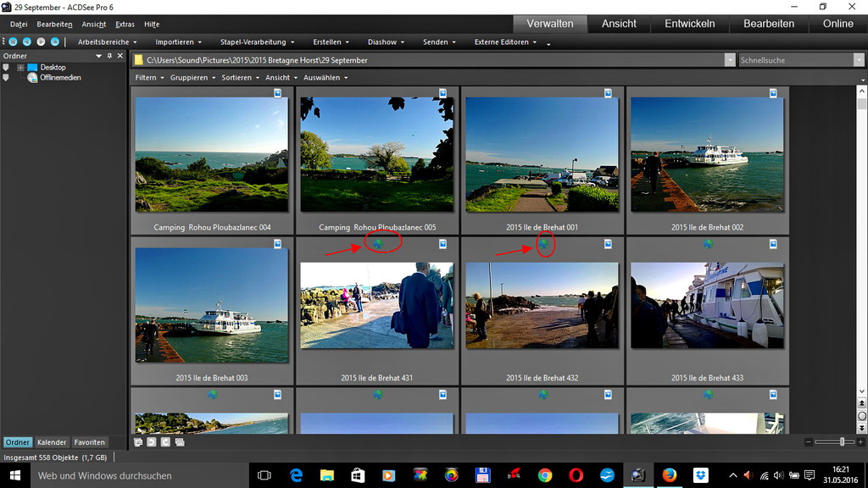
Task: Open the Importieren dropdown
Action: pos(178,42)
